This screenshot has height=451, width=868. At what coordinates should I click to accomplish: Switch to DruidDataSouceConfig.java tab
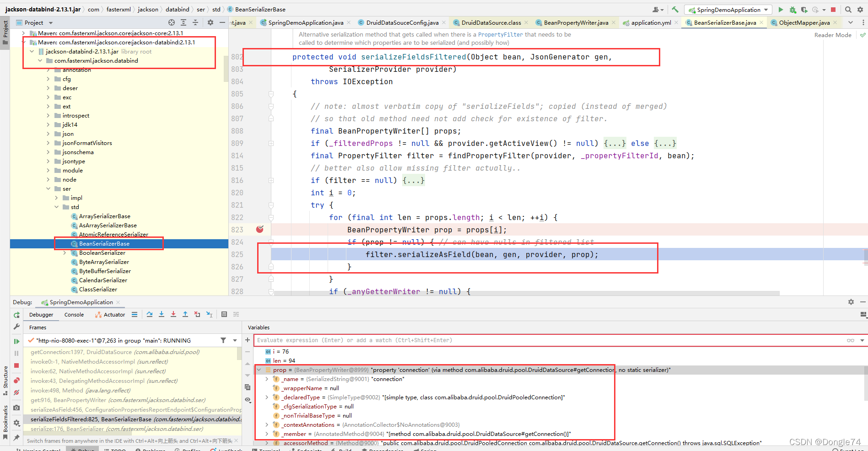pos(403,22)
